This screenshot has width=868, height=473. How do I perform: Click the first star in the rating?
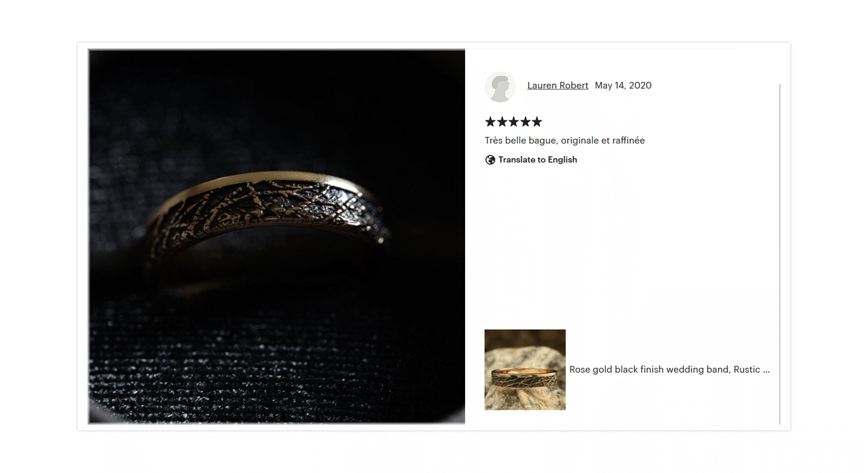(x=491, y=122)
